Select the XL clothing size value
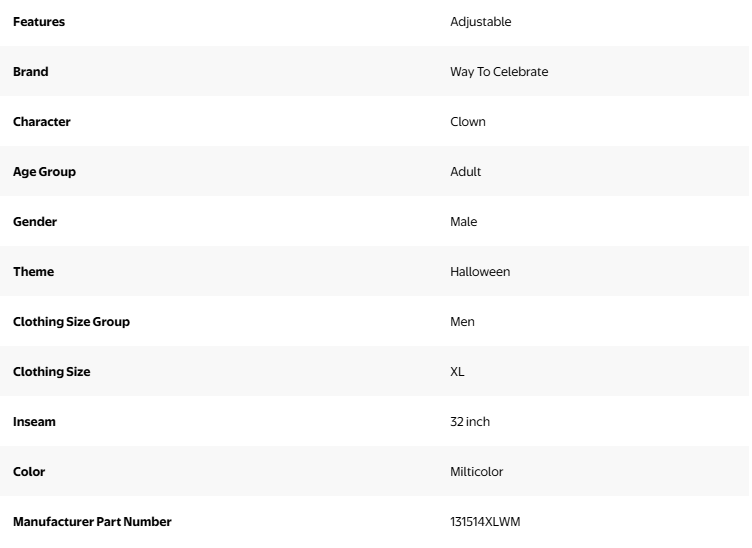This screenshot has width=752, height=548. point(457,372)
